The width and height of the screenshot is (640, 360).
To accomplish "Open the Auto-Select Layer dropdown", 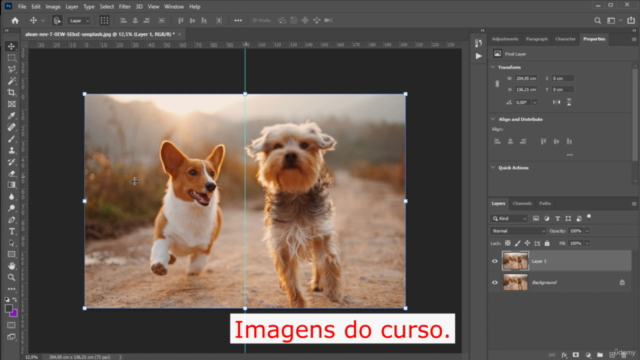I will (x=79, y=20).
